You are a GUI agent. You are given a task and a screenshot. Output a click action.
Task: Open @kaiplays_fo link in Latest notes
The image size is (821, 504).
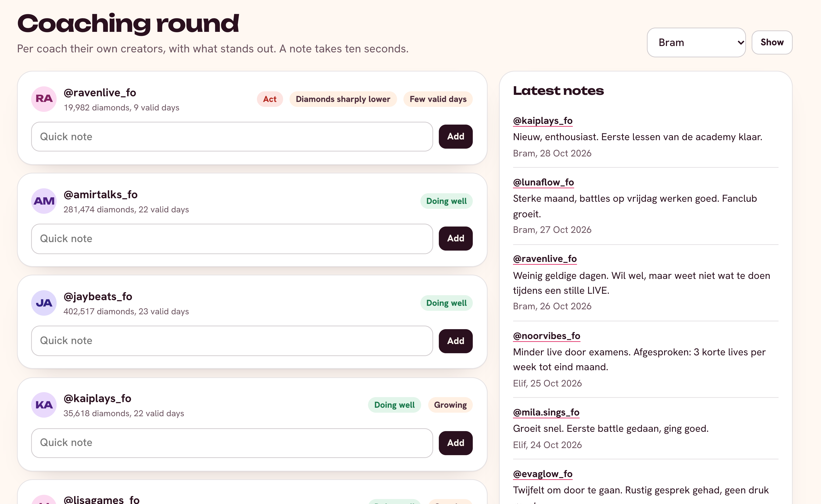[x=543, y=121]
